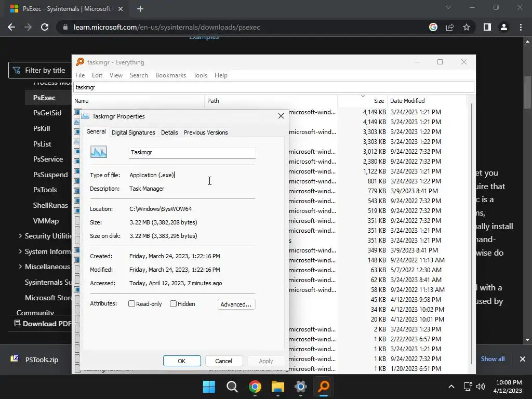
Task: Open the Edit menu in Everything
Action: pos(97,75)
